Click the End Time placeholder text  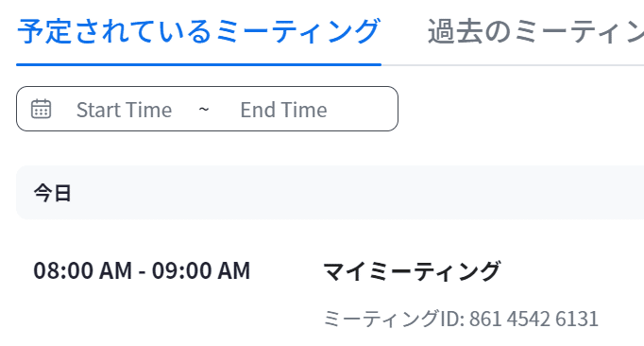(x=284, y=110)
